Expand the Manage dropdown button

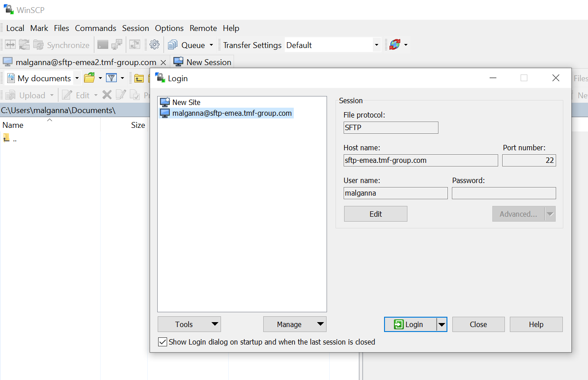[x=295, y=324]
